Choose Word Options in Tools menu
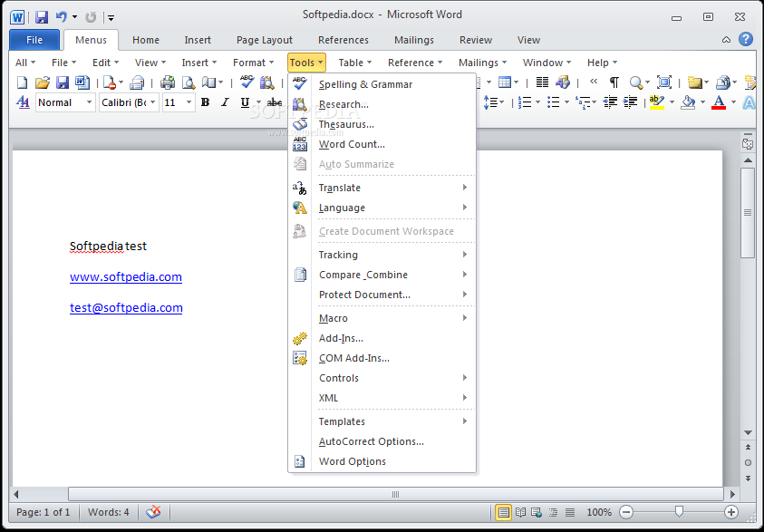764x532 pixels. coord(382,461)
